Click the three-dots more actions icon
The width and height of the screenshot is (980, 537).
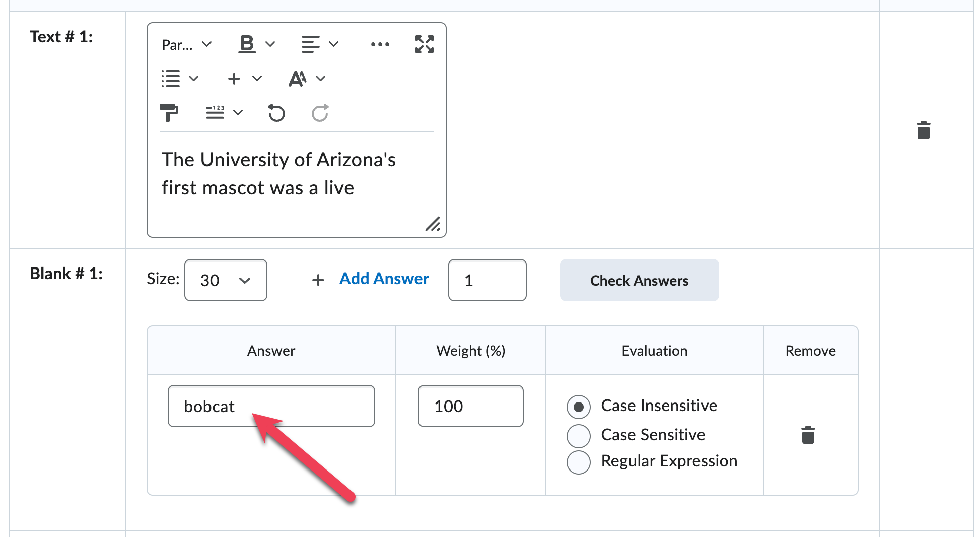pos(380,44)
